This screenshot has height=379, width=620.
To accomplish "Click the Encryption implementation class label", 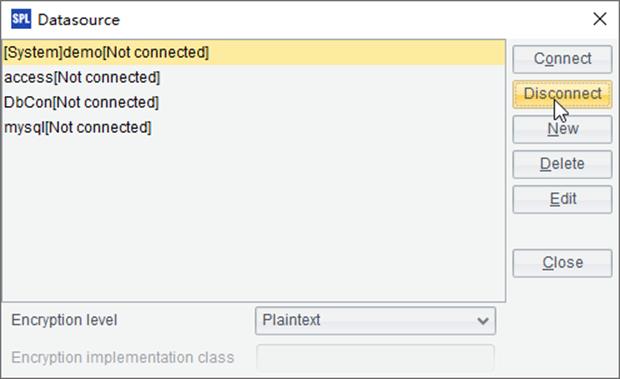I will pos(123,358).
